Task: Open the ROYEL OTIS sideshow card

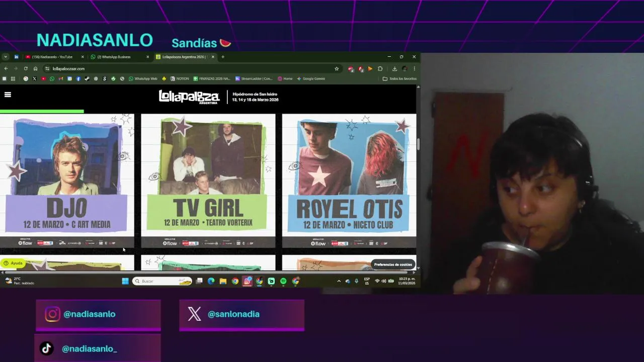Action: (x=349, y=181)
